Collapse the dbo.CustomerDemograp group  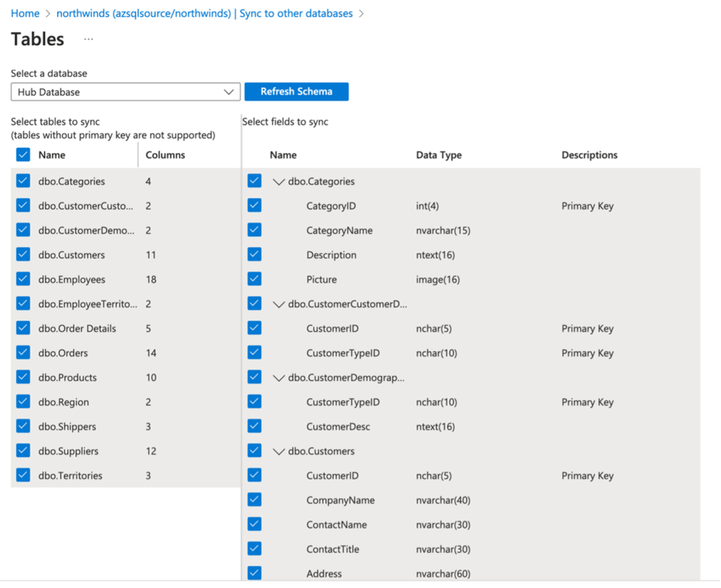[x=280, y=377]
